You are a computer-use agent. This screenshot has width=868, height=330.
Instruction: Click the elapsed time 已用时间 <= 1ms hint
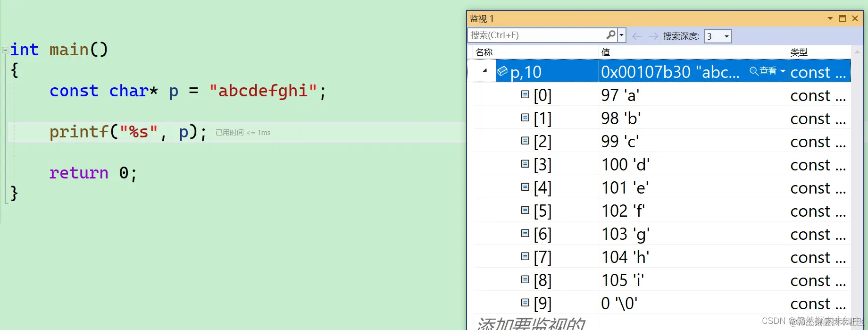[x=243, y=133]
